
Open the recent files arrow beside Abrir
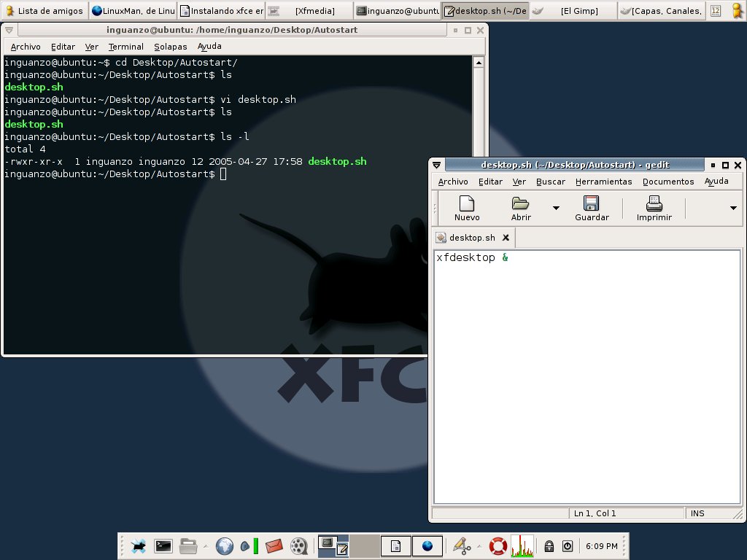[x=556, y=208]
